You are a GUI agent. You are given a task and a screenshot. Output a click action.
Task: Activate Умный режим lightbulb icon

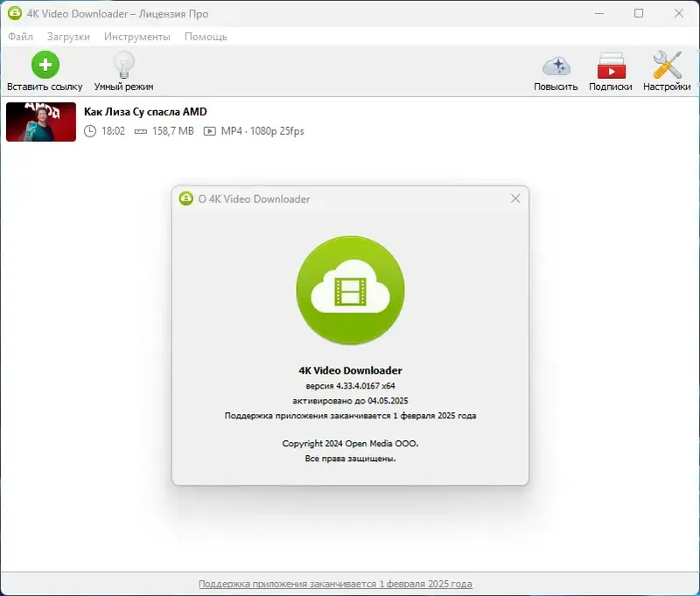pyautogui.click(x=123, y=63)
